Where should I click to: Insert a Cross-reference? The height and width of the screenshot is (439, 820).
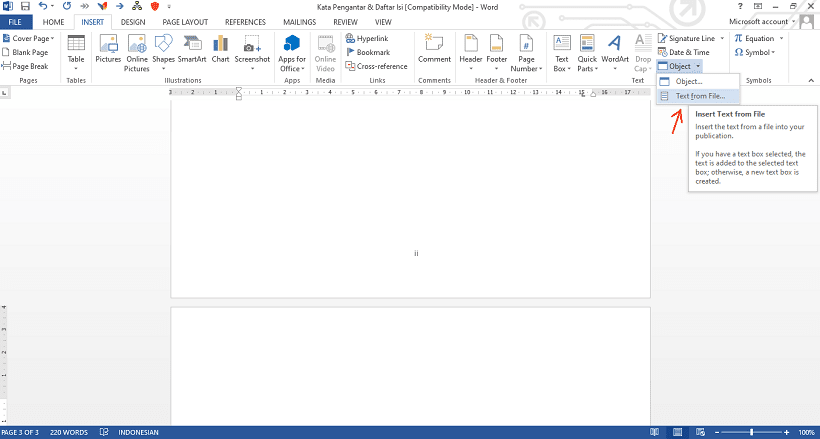point(376,66)
